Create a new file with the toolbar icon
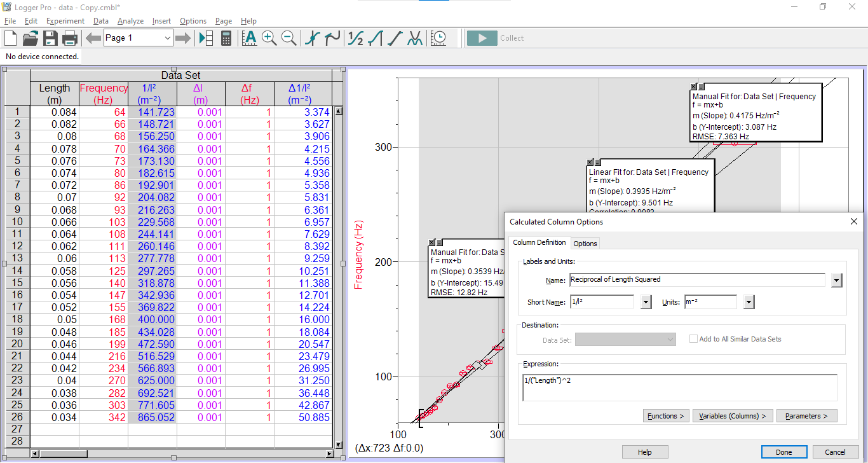The width and height of the screenshot is (868, 463). (11, 38)
